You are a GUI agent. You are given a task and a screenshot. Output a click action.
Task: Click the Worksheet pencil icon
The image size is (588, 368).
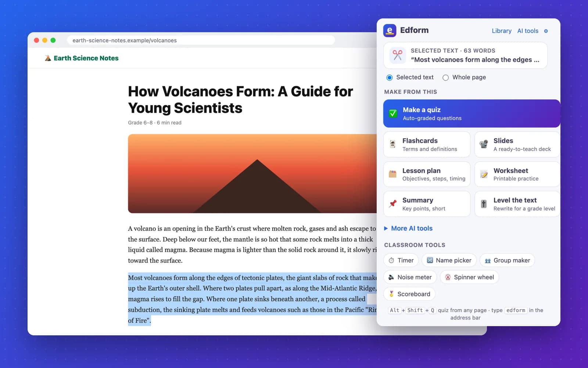[484, 174]
